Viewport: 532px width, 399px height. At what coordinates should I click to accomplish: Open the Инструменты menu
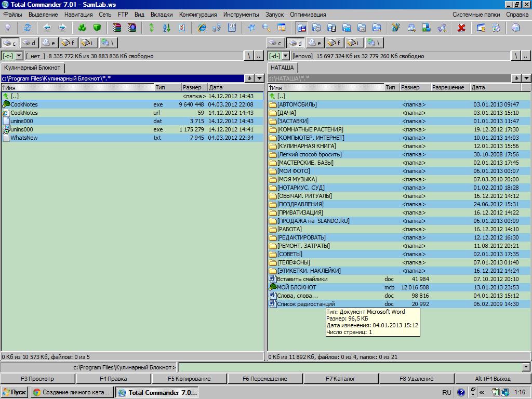tap(241, 15)
